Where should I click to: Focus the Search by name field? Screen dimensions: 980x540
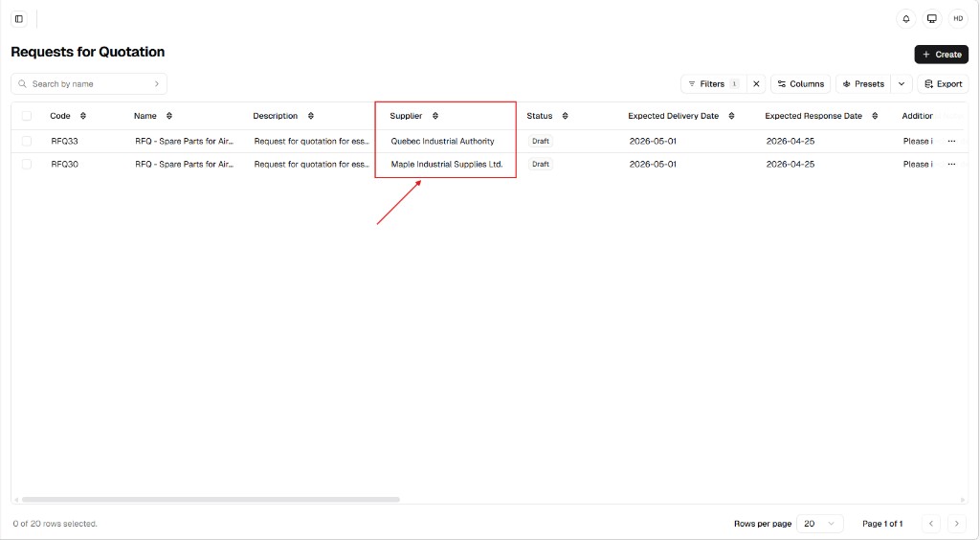[x=89, y=83]
